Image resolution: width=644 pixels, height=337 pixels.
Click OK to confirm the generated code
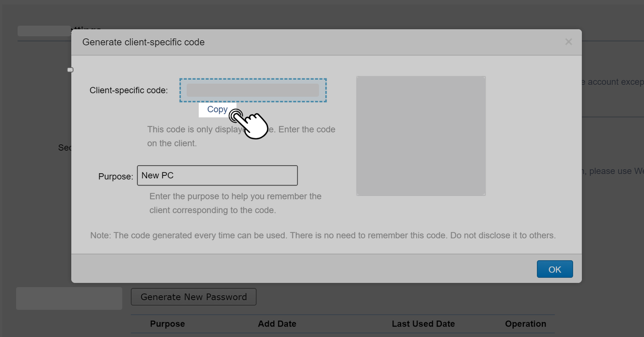pyautogui.click(x=554, y=269)
